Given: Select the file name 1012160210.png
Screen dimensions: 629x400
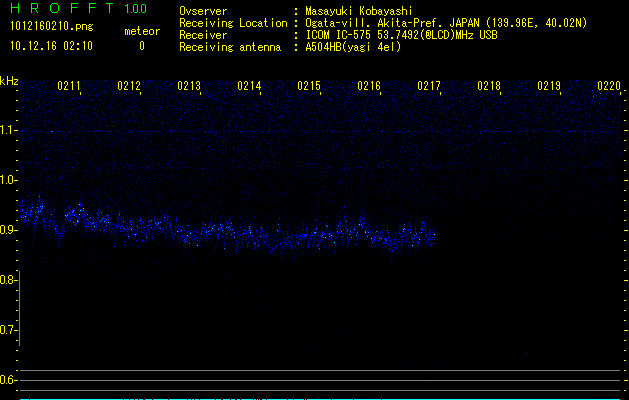Looking at the screenshot, I should (x=52, y=26).
